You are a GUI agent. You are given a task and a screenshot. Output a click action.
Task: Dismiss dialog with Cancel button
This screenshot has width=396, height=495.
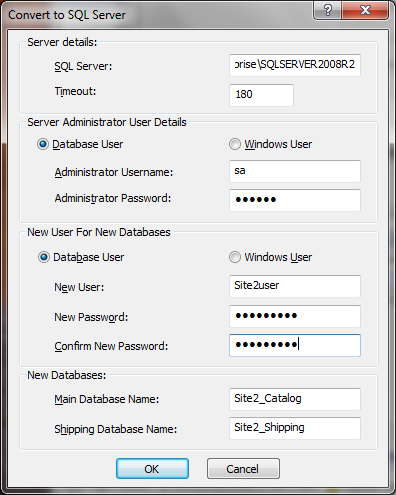point(243,469)
